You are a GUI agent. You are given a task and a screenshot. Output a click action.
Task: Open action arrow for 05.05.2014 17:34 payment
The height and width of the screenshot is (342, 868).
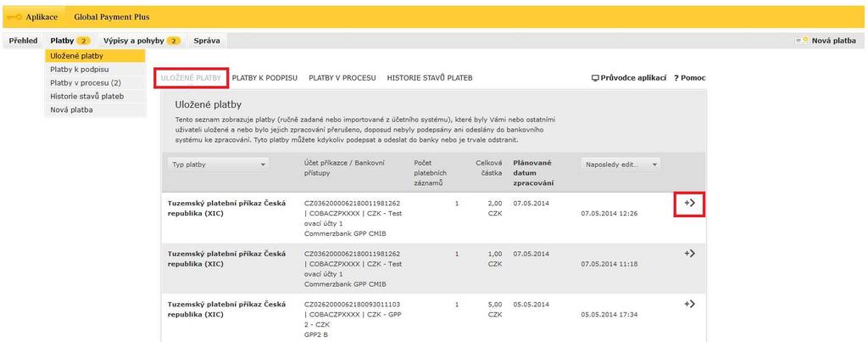(689, 304)
